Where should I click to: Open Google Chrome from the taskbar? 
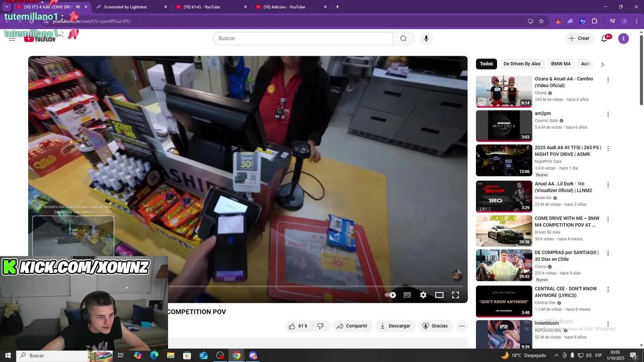pos(236,355)
